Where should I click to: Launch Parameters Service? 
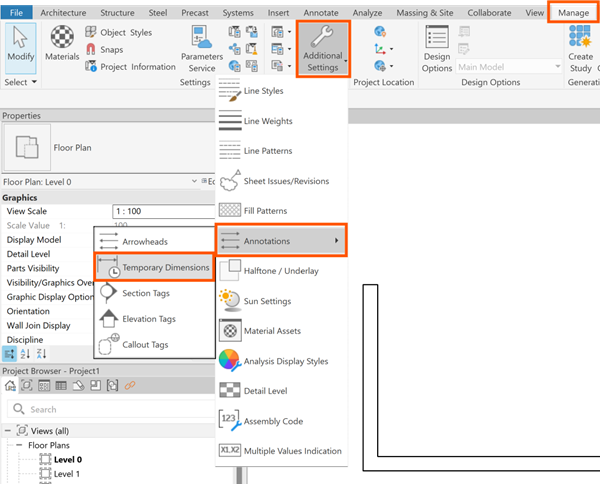click(202, 49)
